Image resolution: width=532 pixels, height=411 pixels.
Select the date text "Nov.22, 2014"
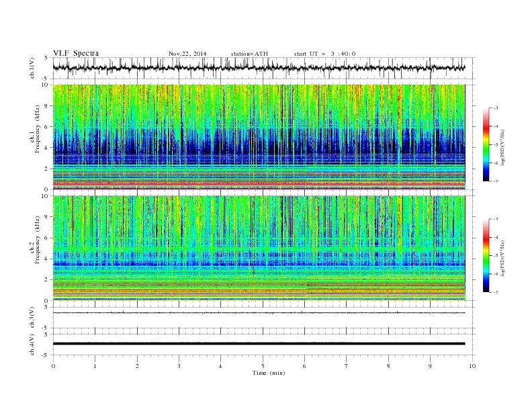coord(187,54)
